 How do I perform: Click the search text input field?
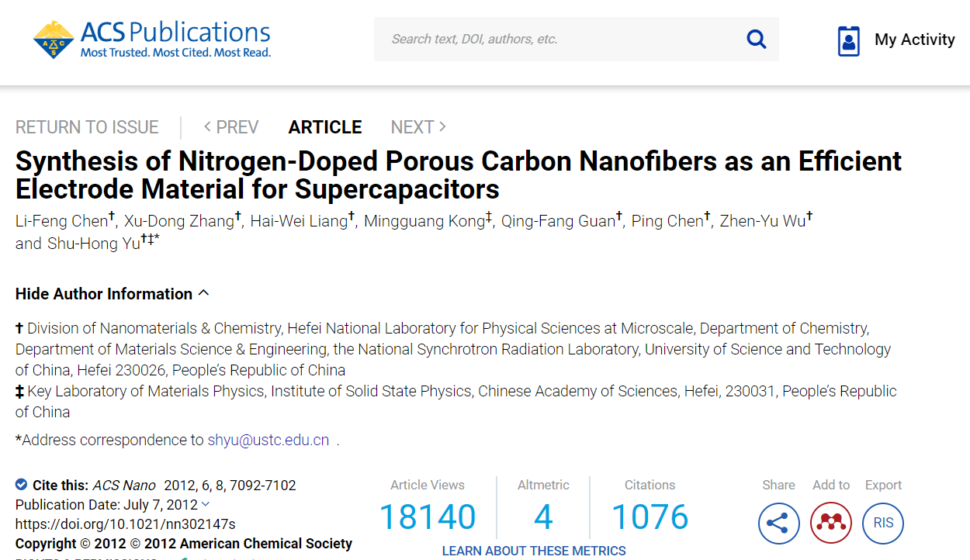[559, 39]
